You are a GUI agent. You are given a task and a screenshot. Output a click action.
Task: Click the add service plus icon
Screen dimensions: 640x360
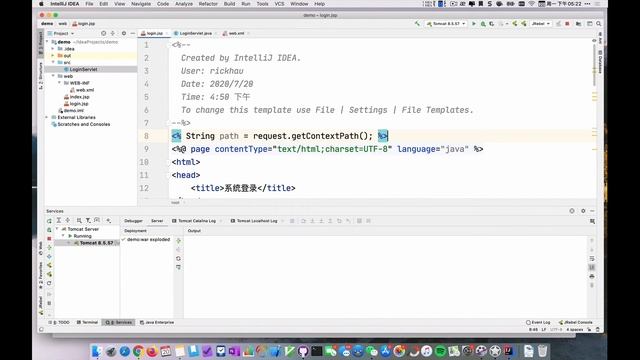point(109,220)
